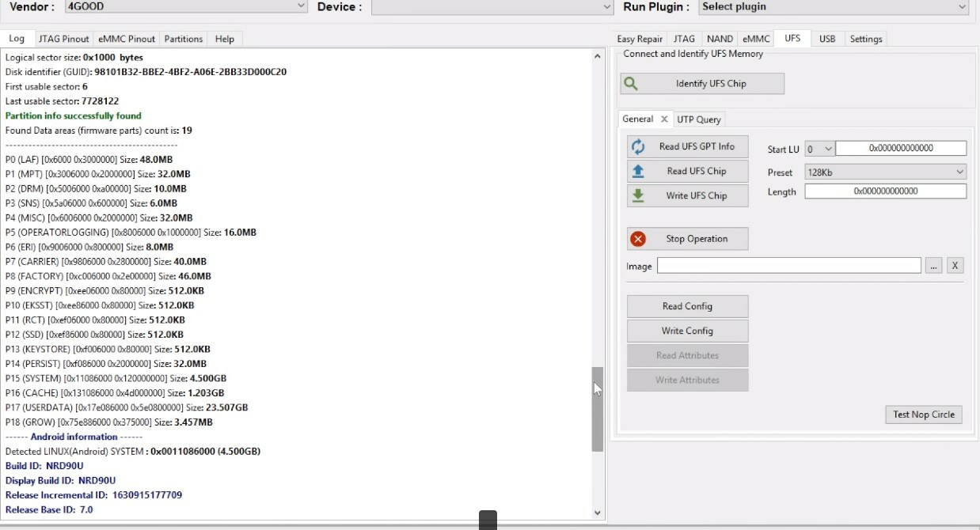980x530 pixels.
Task: Clear the image path with the X button
Action: point(955,266)
